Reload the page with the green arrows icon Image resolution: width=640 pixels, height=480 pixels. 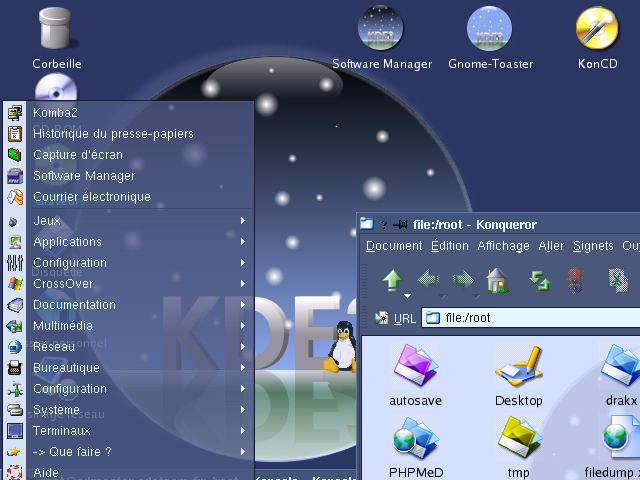(540, 281)
